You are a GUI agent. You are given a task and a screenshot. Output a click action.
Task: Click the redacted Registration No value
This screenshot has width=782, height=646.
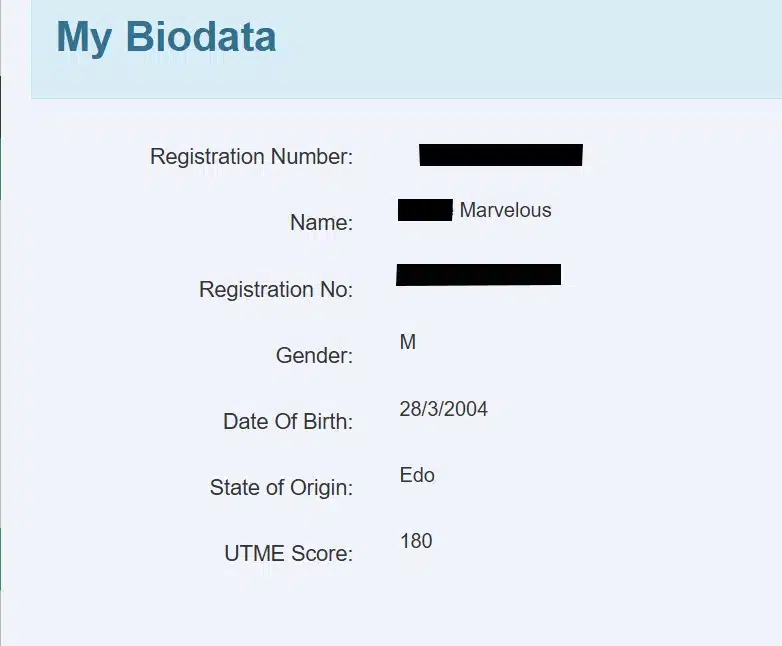[478, 275]
